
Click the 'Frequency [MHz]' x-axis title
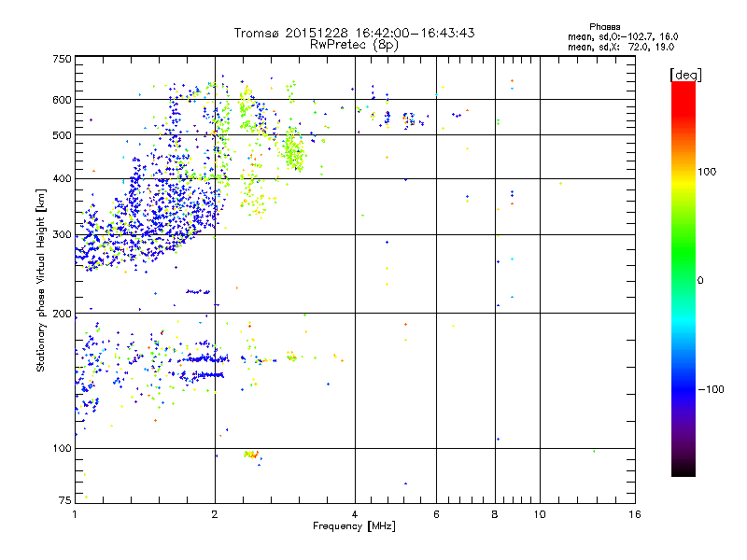(x=354, y=526)
